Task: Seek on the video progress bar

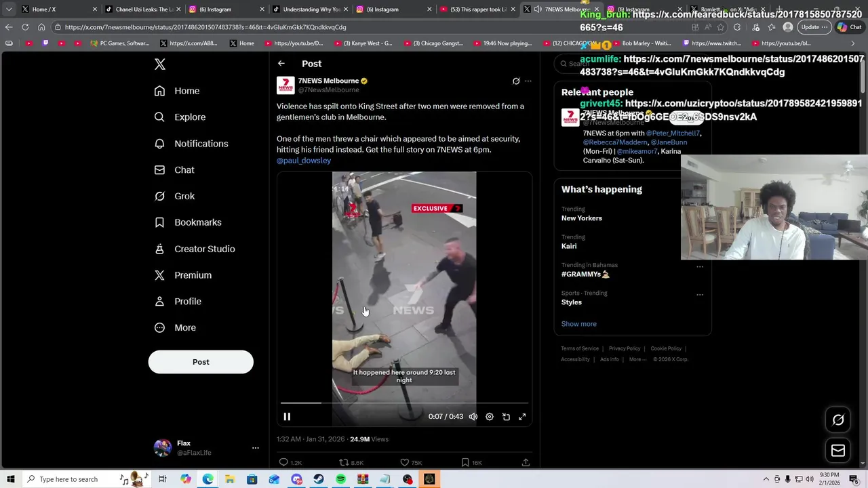Action: click(404, 403)
